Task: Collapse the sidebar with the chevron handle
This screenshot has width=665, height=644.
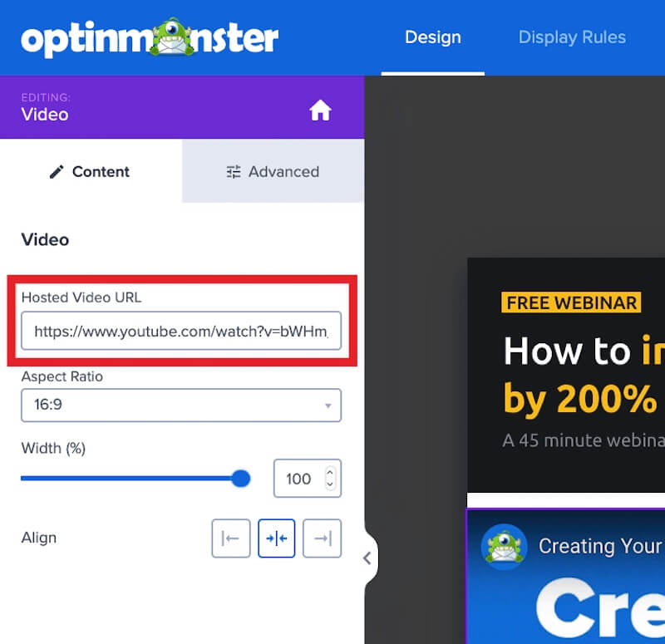Action: tap(368, 558)
